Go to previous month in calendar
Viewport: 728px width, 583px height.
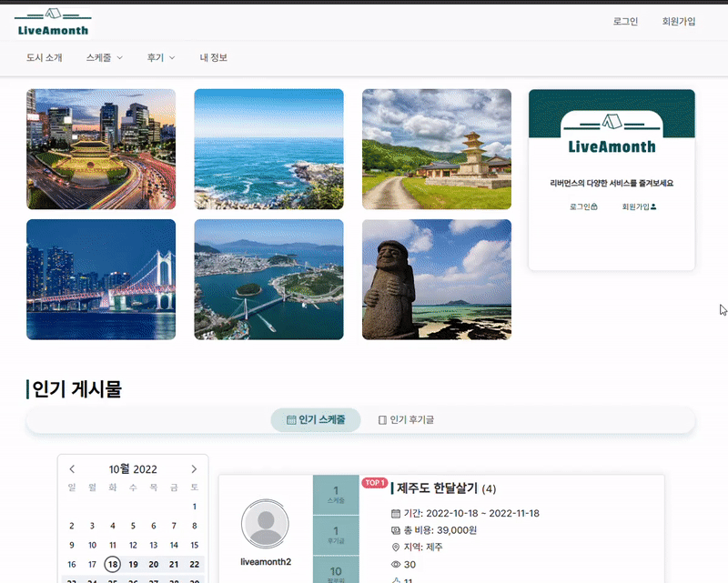tap(72, 469)
